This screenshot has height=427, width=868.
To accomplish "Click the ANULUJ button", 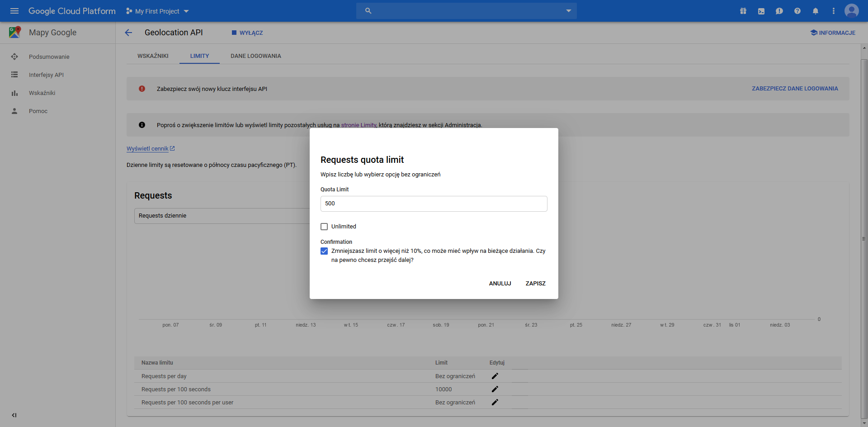I will (x=500, y=284).
